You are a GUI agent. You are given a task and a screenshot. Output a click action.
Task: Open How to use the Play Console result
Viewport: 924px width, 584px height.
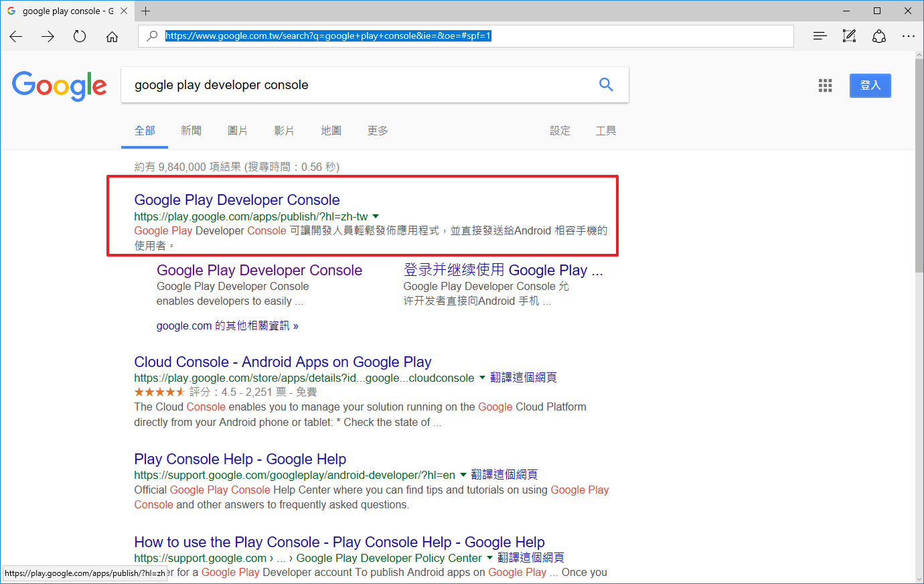339,542
